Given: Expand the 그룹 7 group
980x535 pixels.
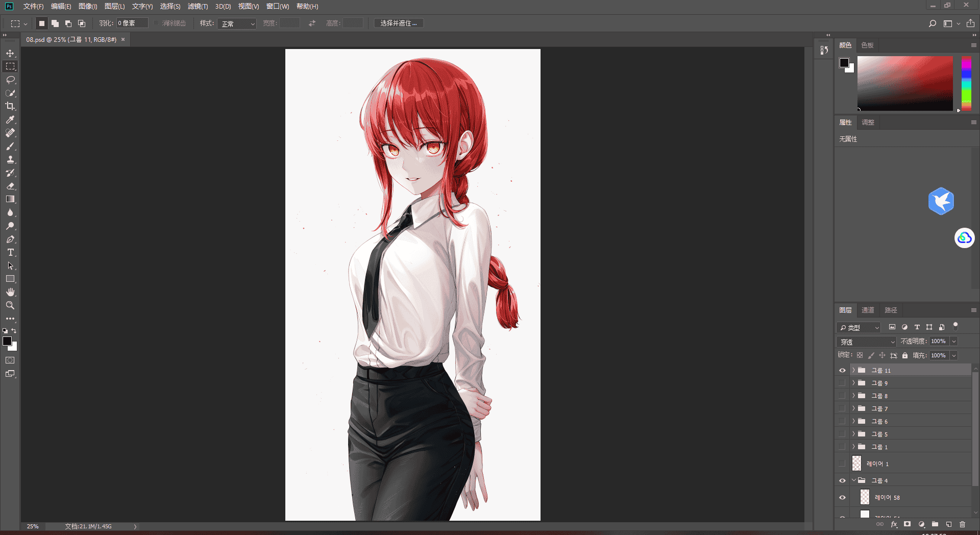Looking at the screenshot, I should point(853,408).
